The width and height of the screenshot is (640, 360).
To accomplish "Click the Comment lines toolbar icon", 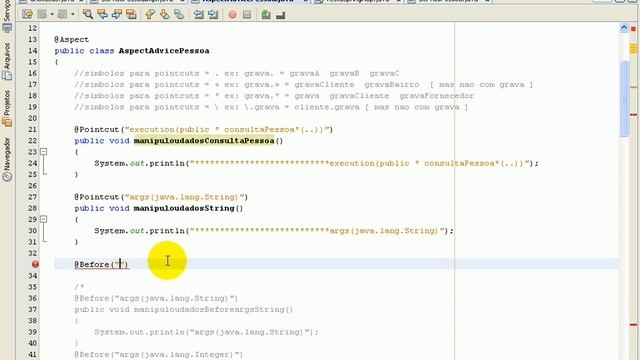I will pyautogui.click(x=266, y=15).
